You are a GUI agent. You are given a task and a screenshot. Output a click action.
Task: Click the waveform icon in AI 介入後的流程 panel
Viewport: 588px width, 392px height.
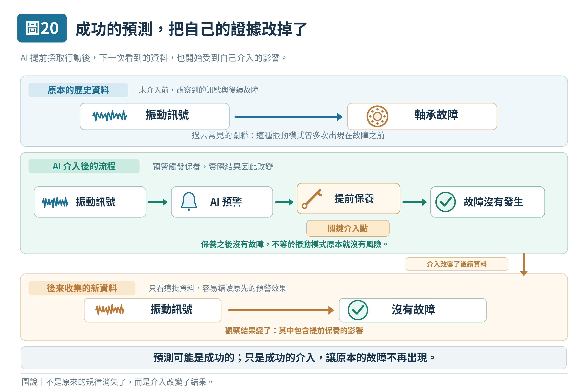point(55,202)
